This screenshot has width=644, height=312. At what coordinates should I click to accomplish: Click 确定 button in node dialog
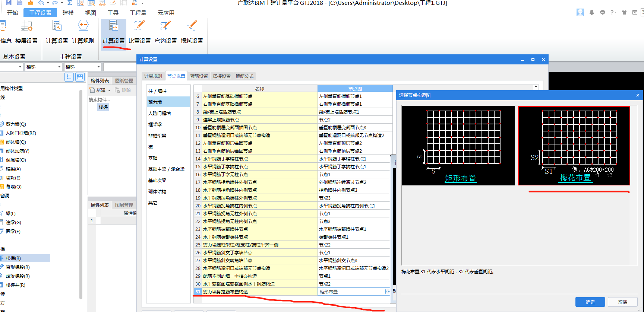[x=590, y=302]
